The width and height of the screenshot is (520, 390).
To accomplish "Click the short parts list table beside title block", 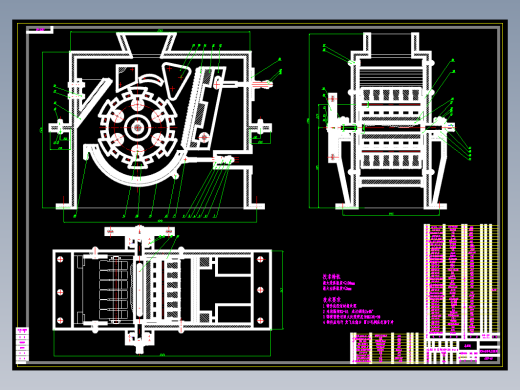I will click(x=387, y=348).
